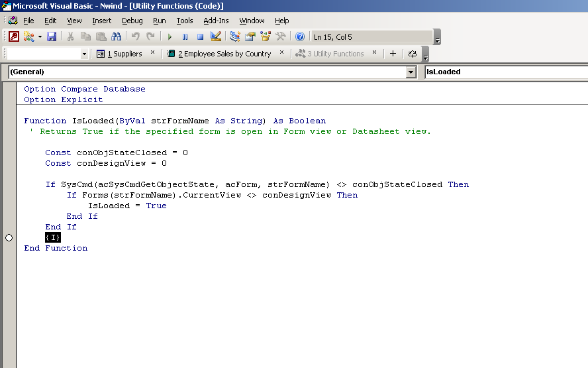Open the Project Explorer icon
Screen dimensions: 588x368
point(235,36)
